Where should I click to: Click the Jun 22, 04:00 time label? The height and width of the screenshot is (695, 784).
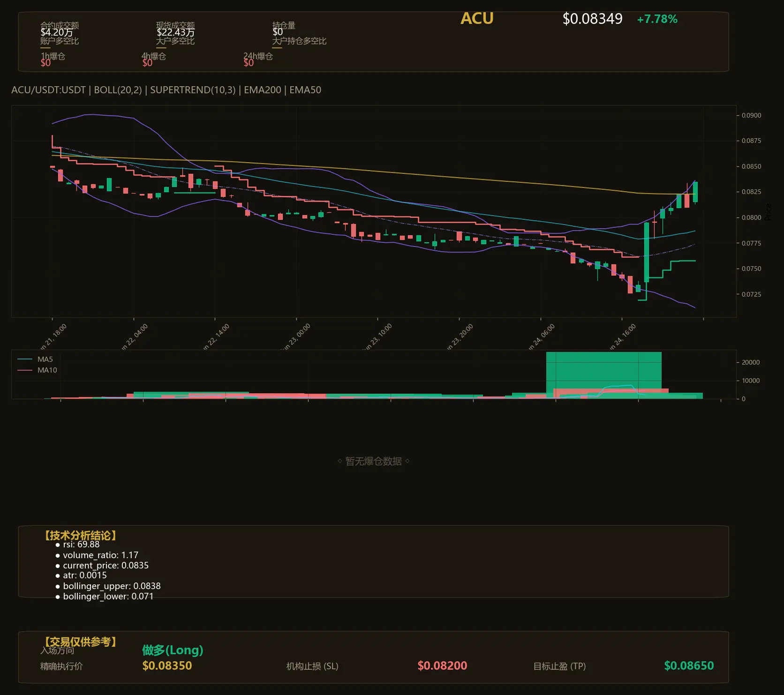[x=134, y=336]
